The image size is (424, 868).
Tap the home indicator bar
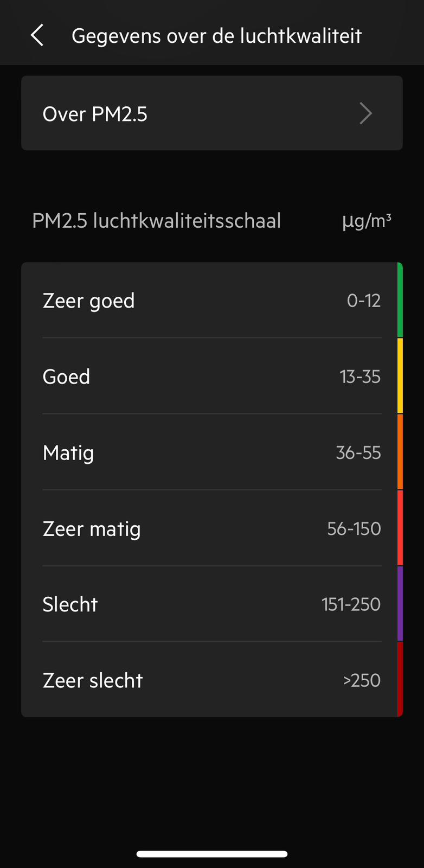(212, 854)
